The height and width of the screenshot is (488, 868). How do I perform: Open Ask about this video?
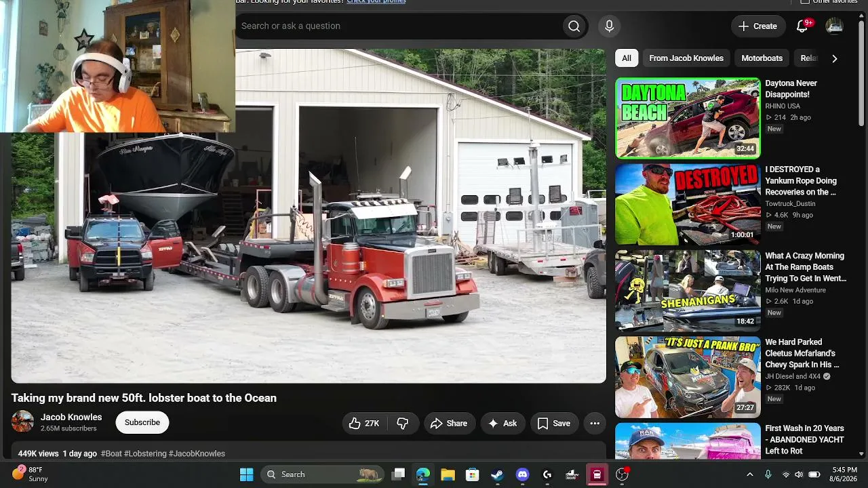click(x=502, y=424)
